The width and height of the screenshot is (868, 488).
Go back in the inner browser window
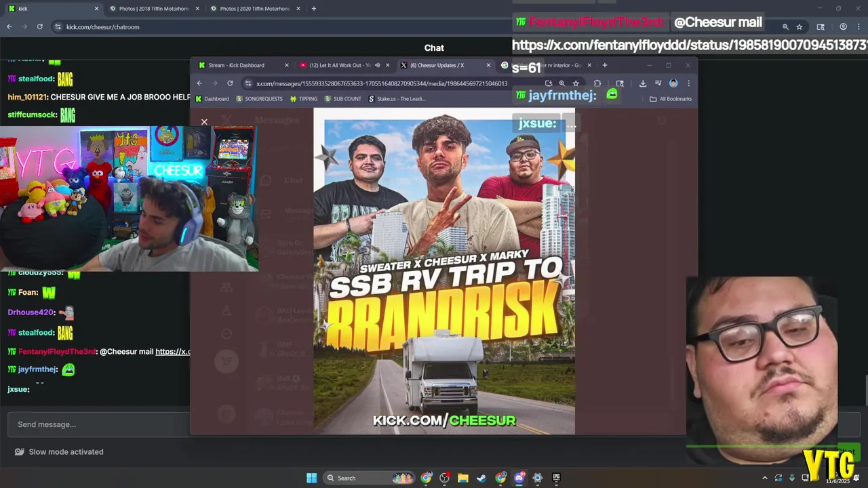click(199, 83)
